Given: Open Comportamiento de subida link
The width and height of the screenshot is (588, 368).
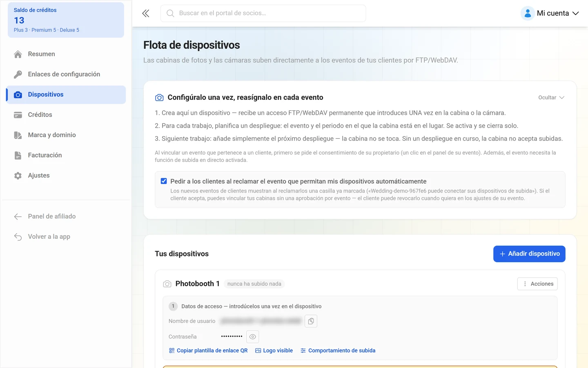Looking at the screenshot, I should [338, 351].
